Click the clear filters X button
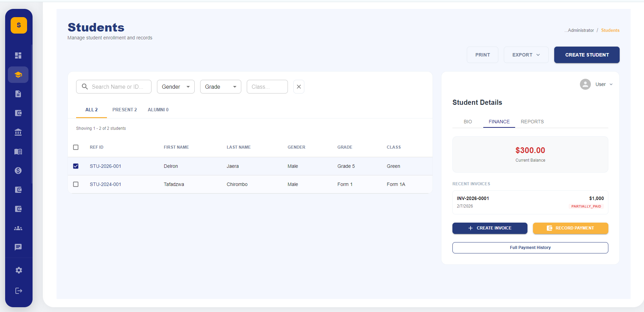Screen dimensions: 644x312 tap(299, 86)
